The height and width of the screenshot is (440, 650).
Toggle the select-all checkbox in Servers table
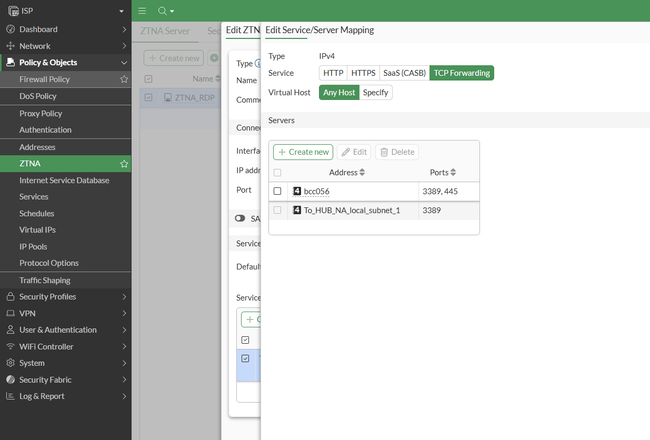[277, 173]
